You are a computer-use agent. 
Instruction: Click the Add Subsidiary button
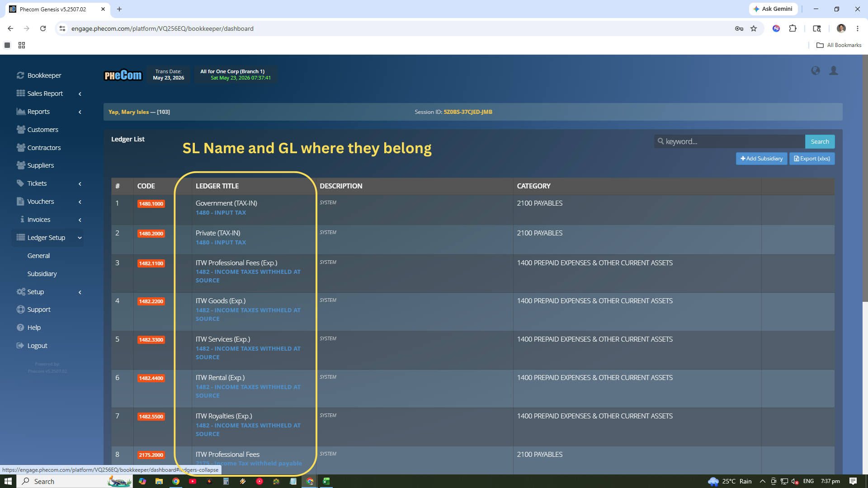[761, 159]
